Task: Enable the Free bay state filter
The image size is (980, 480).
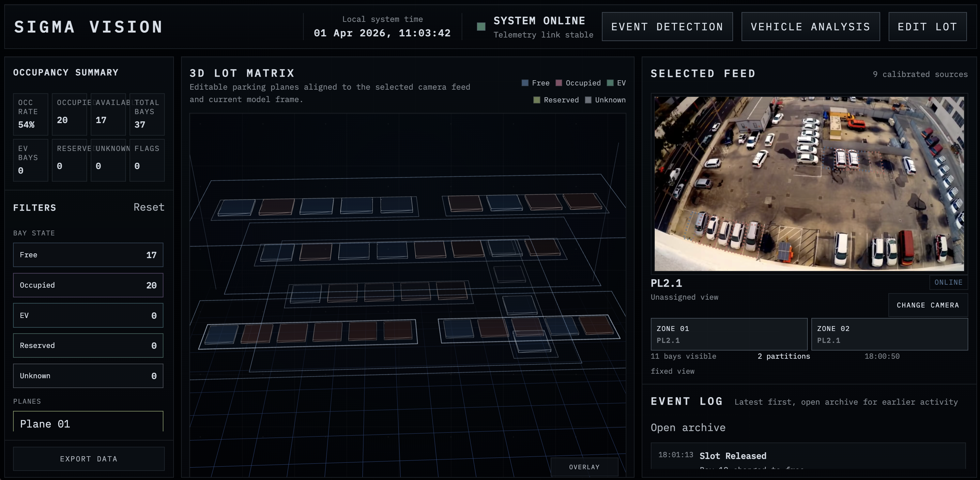Action: [x=88, y=255]
